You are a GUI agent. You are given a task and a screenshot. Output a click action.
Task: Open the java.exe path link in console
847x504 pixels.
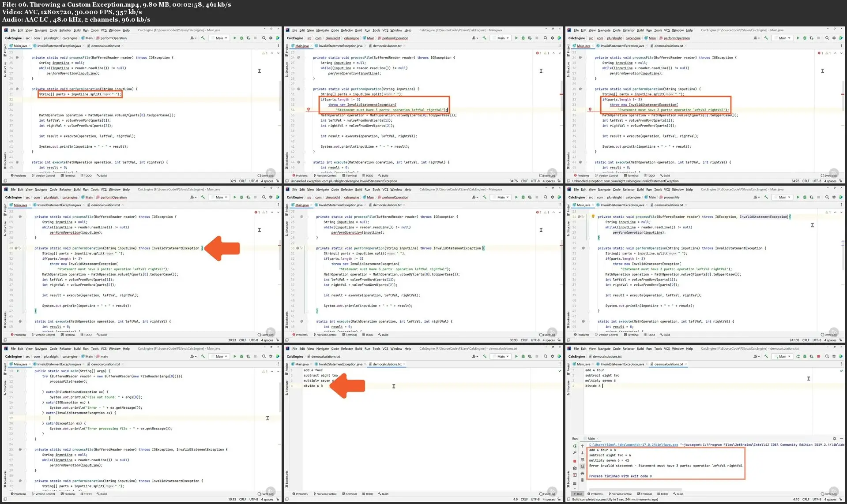tap(633, 444)
